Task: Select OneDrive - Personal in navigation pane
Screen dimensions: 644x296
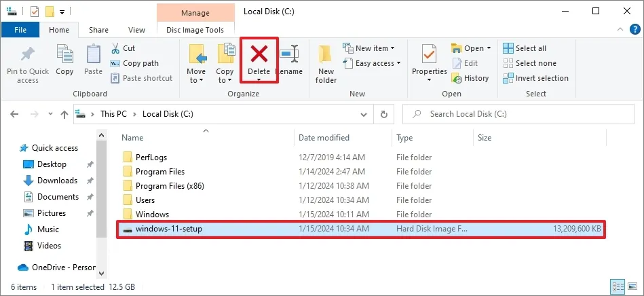Action: point(56,267)
